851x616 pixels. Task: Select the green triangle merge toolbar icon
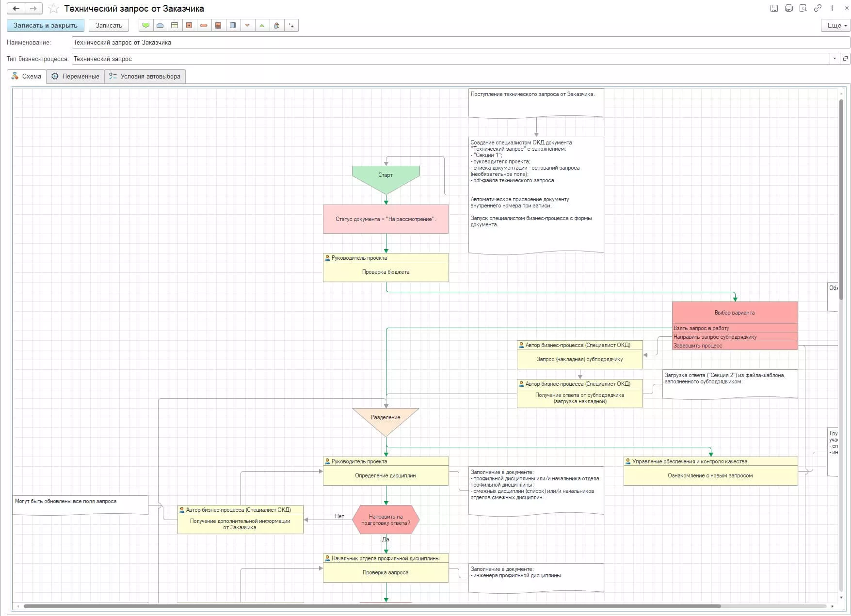[x=262, y=25]
